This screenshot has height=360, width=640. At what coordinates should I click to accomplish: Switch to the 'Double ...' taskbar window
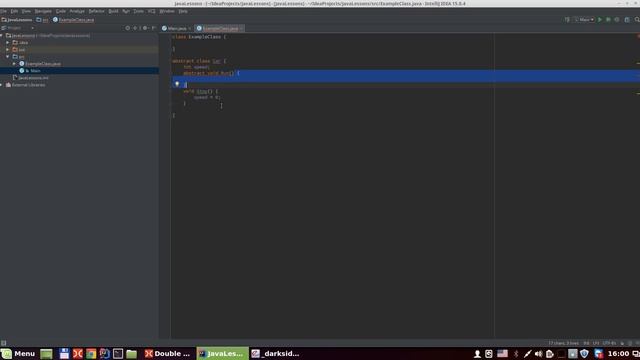click(x=168, y=353)
